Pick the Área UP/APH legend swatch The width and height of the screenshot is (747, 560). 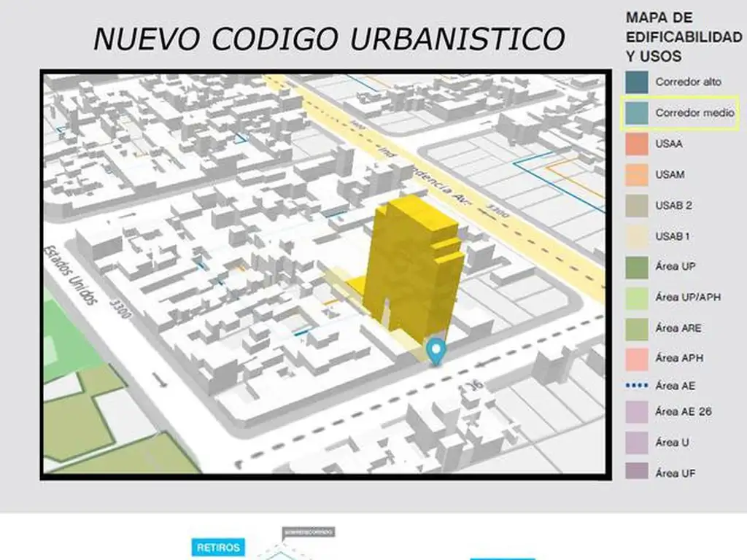point(637,297)
